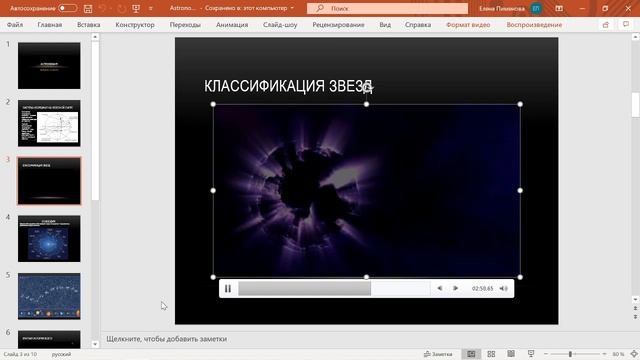
Task: Click the 80% zoom level
Action: pos(618,354)
